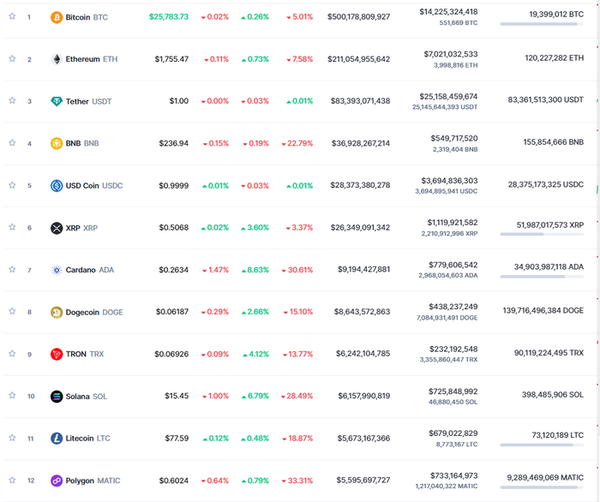
Task: Click the Bitcoin coin logo icon
Action: point(56,17)
